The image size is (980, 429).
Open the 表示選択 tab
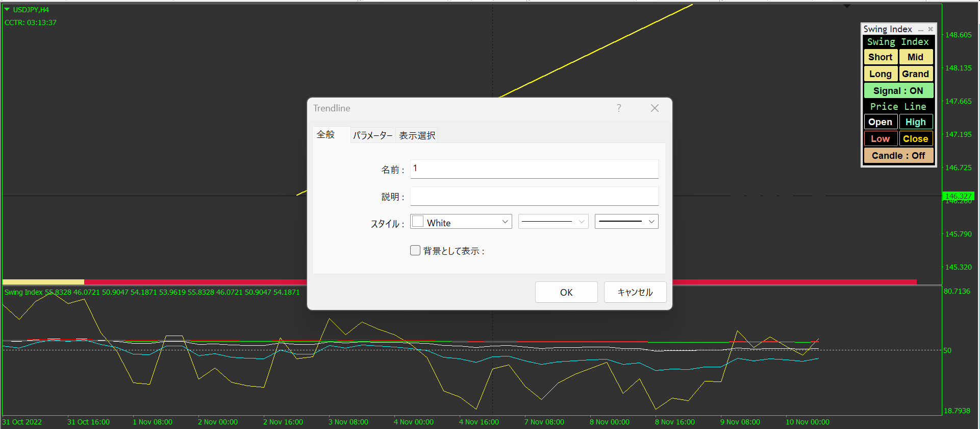417,135
